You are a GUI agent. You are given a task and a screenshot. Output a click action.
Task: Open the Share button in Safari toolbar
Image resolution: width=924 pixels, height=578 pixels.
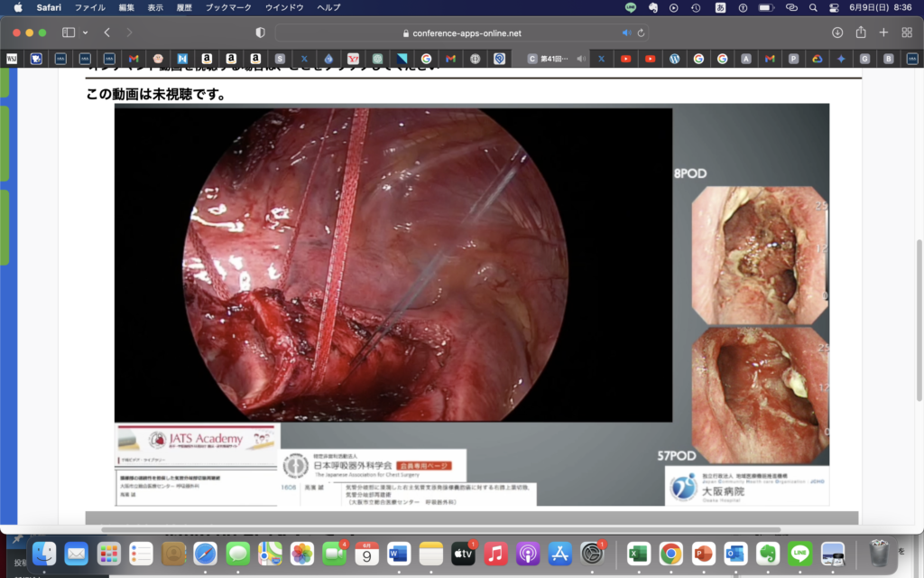[861, 33]
